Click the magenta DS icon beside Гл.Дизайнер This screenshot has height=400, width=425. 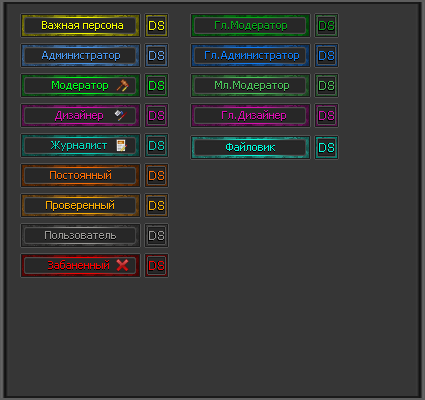[x=326, y=115]
